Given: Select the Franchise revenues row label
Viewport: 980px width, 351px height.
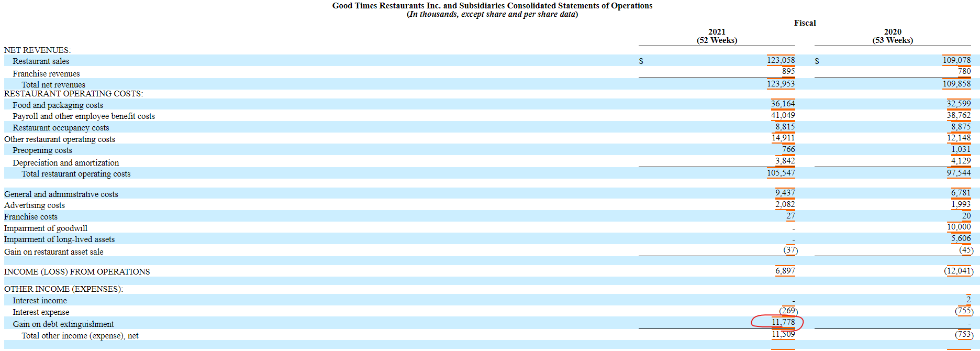Looking at the screenshot, I should click(x=46, y=74).
